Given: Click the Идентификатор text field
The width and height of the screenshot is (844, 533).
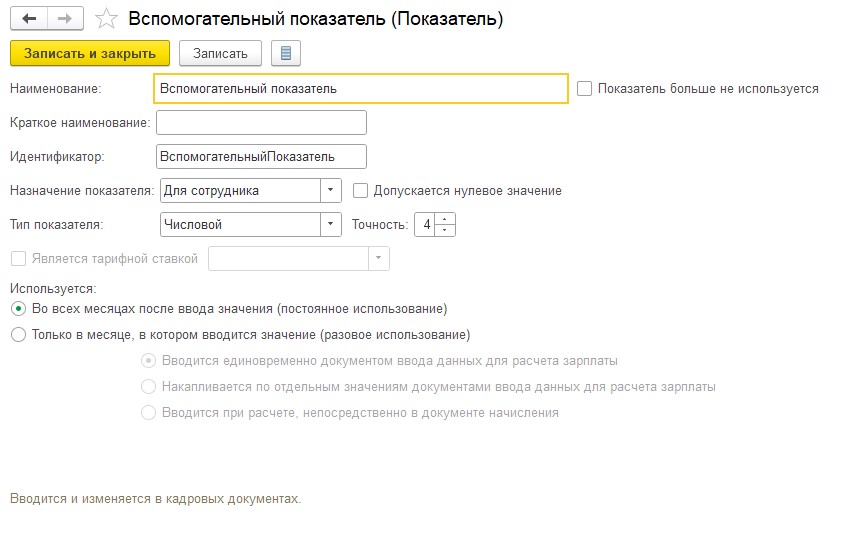Looking at the screenshot, I should click(x=261, y=157).
